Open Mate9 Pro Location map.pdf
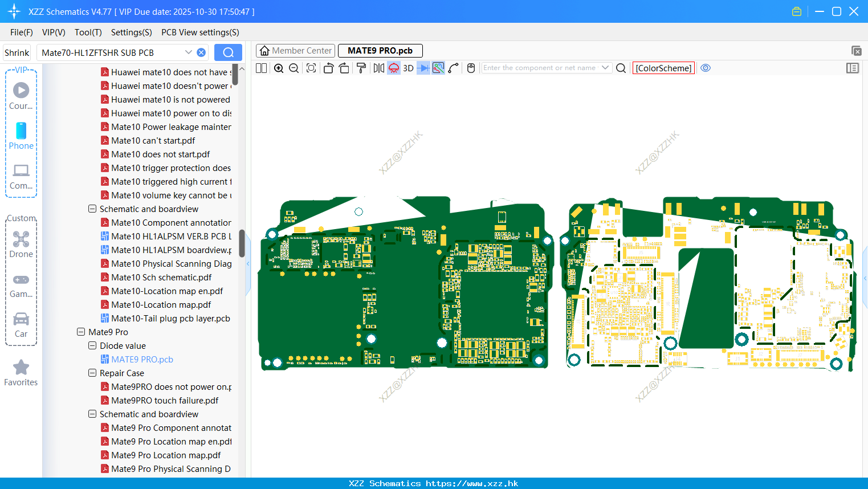Viewport: 868px width, 489px height. click(x=166, y=455)
